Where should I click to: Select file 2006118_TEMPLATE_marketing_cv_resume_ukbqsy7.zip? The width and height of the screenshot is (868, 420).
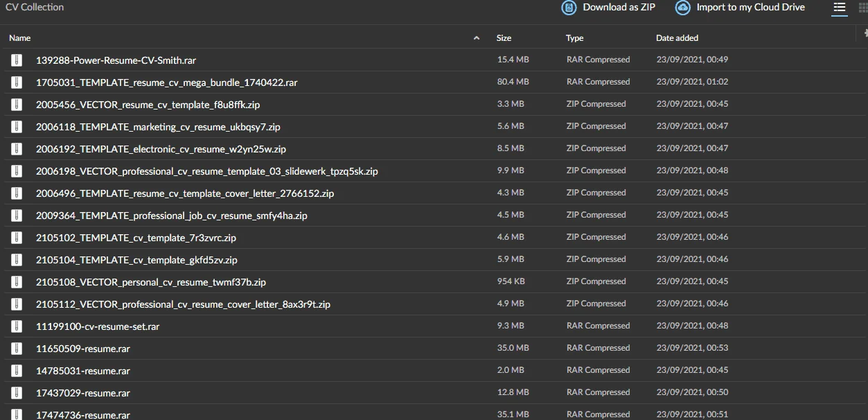(x=158, y=127)
